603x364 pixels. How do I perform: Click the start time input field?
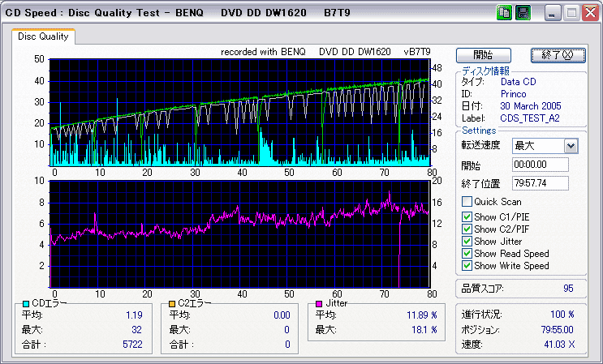click(540, 165)
